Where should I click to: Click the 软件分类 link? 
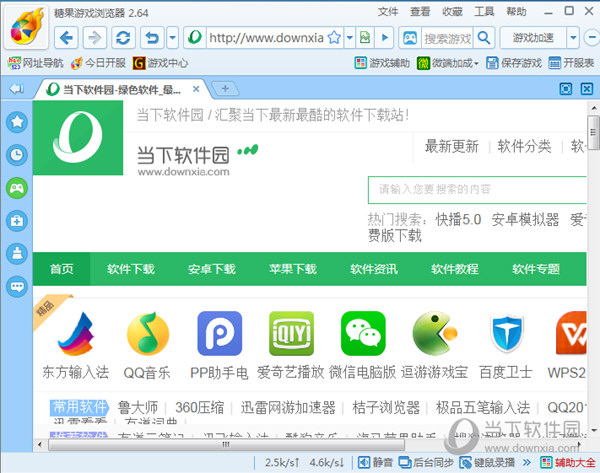point(524,146)
